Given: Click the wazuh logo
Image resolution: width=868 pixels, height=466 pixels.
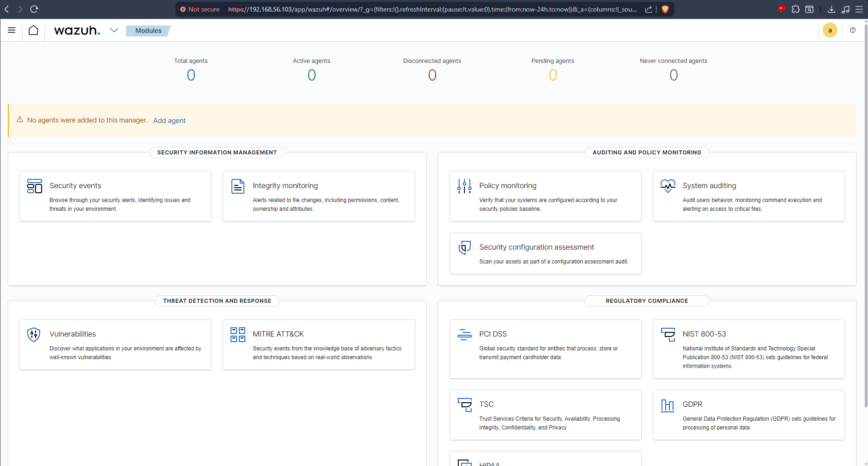Looking at the screenshot, I should [77, 31].
